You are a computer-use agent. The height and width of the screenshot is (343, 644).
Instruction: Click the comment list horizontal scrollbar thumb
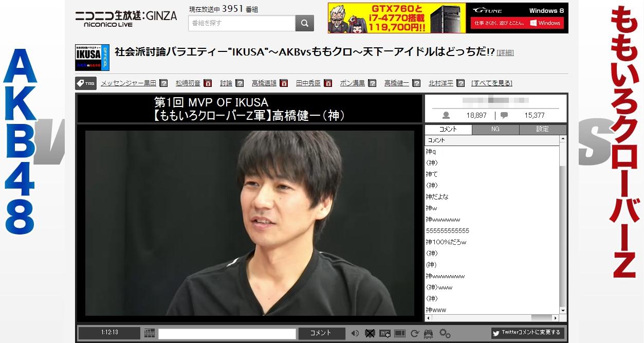click(541, 318)
